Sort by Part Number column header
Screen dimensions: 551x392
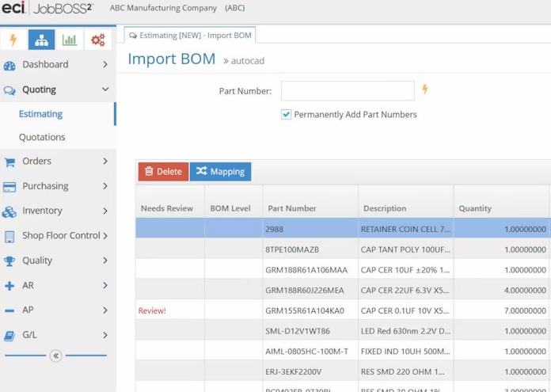click(292, 208)
